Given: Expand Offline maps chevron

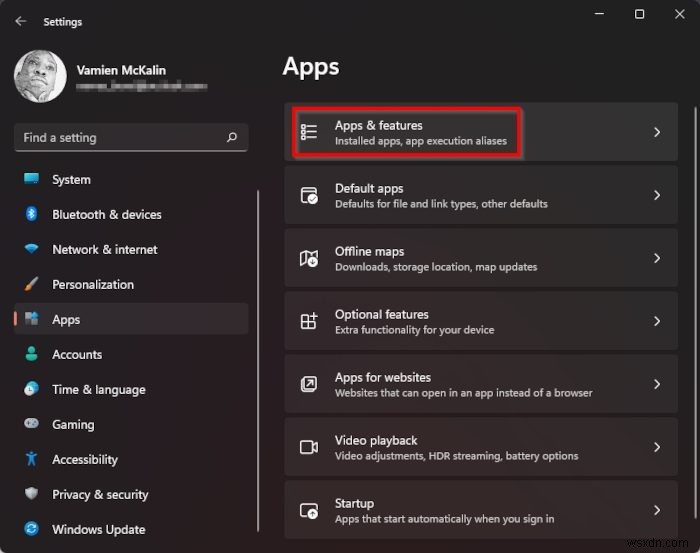Looking at the screenshot, I should pos(657,258).
